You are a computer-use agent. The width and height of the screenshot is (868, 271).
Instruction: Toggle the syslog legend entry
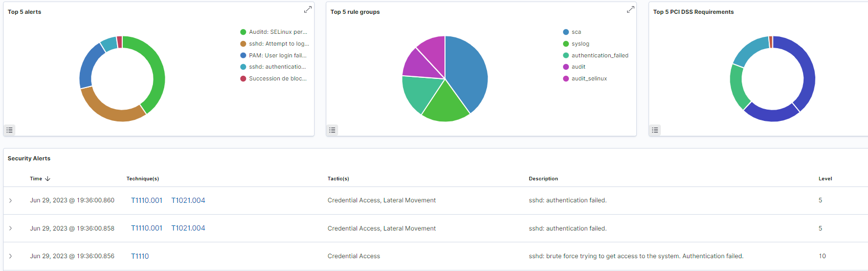point(580,44)
